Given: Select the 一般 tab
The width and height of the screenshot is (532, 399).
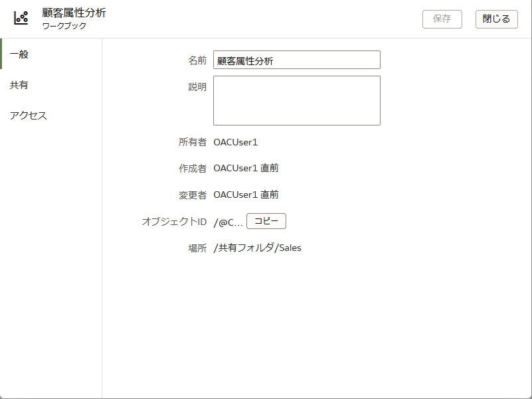Looking at the screenshot, I should tap(51, 54).
